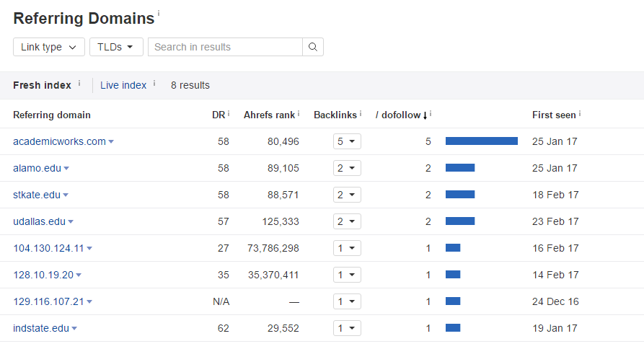
Task: Expand backlinks dropdown for indstate.edu row
Action: point(347,328)
